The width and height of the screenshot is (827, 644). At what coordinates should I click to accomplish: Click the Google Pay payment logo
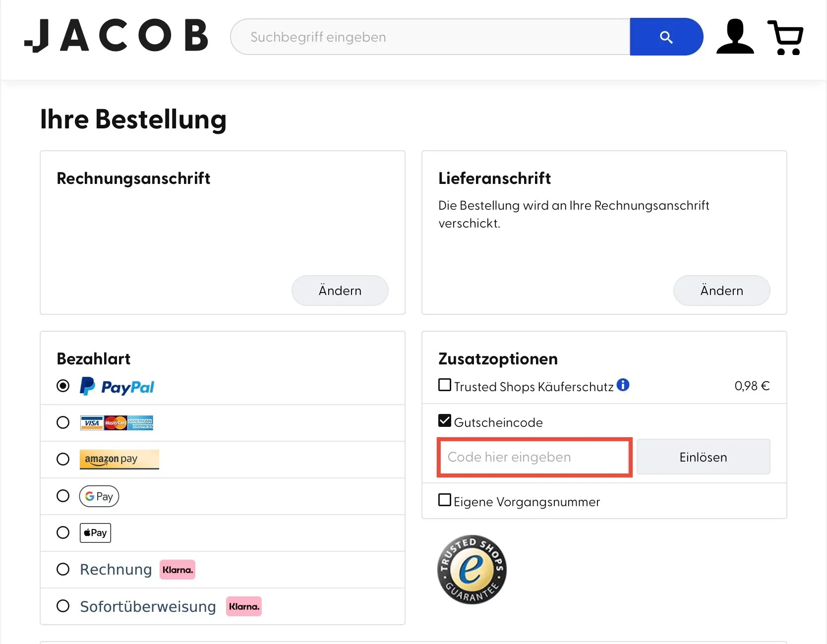99,496
